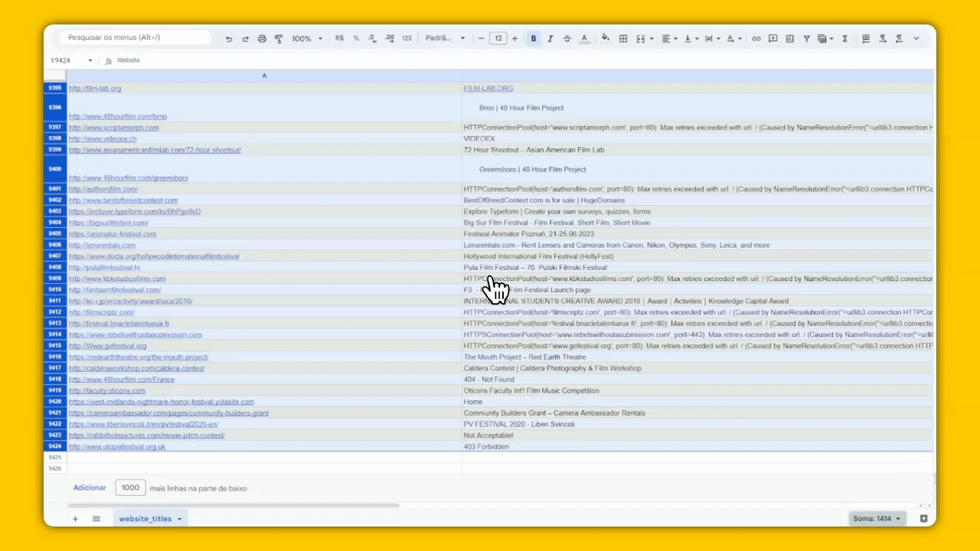Open the text color picker
Image resolution: width=980 pixels, height=551 pixels.
pos(584,38)
